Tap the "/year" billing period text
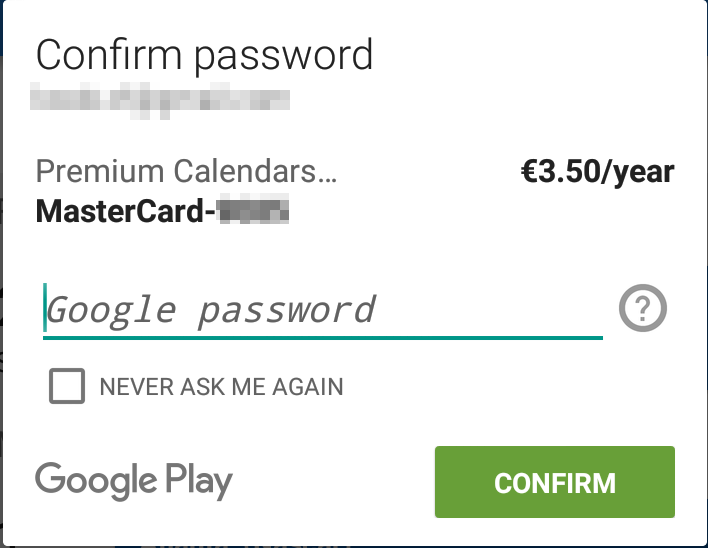Viewport: 708px width, 548px height. 635,172
